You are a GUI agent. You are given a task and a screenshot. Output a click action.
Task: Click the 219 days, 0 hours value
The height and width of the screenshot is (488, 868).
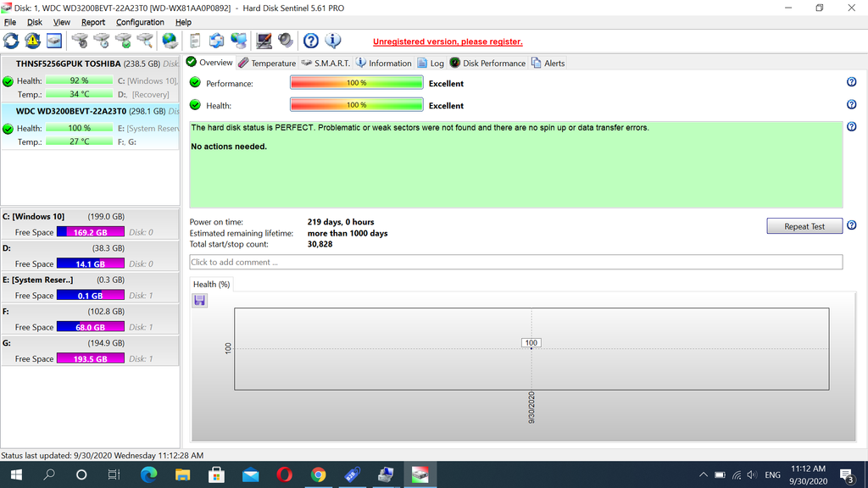click(341, 222)
